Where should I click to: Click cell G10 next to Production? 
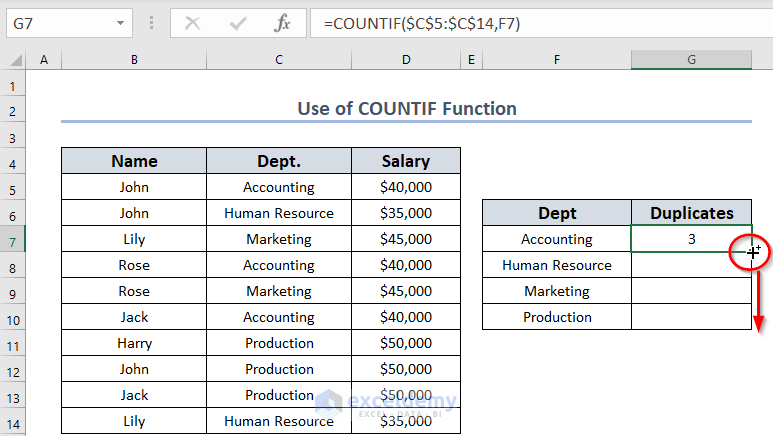tap(691, 317)
